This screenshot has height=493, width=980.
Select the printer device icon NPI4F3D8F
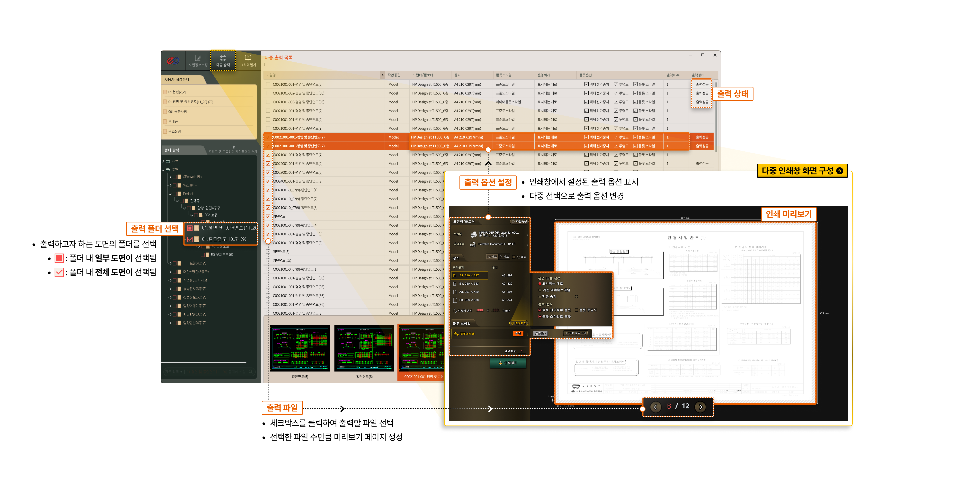click(x=473, y=234)
